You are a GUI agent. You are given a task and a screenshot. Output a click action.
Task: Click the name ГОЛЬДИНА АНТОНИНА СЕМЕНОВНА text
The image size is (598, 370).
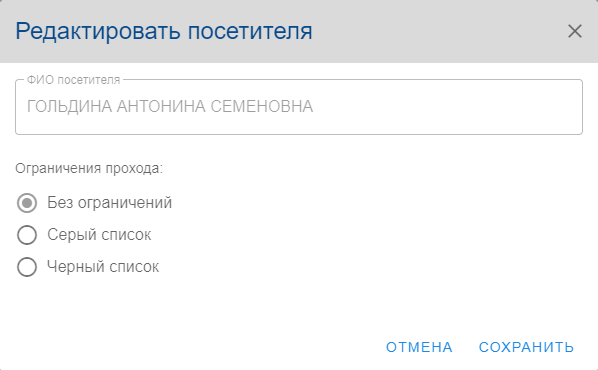click(x=170, y=106)
